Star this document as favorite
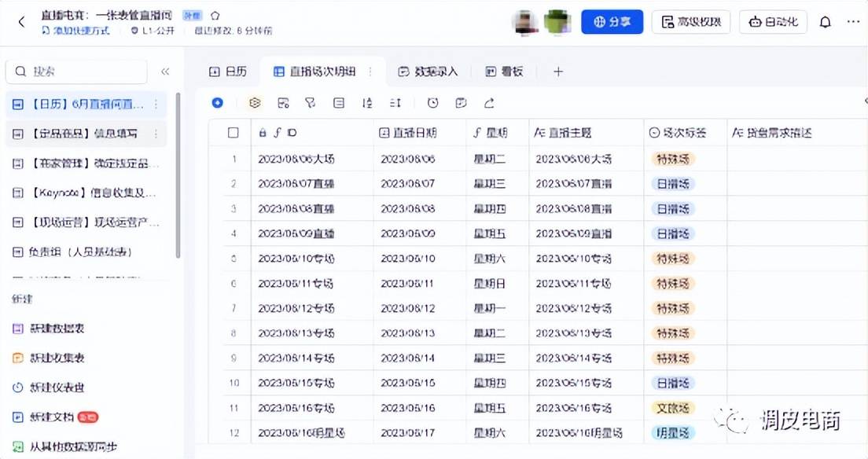 pos(215,16)
